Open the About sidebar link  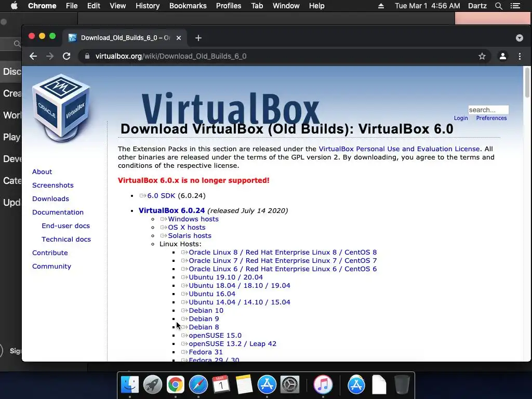42,171
